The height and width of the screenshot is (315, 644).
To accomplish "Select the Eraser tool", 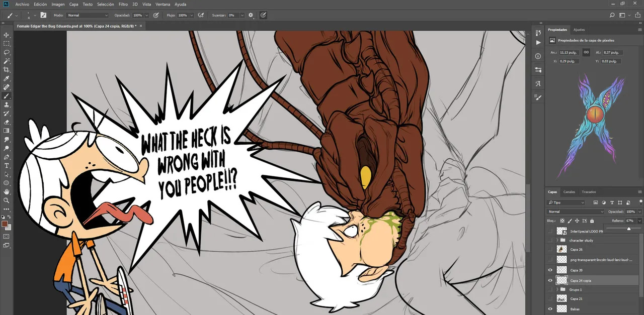I will coord(7,122).
